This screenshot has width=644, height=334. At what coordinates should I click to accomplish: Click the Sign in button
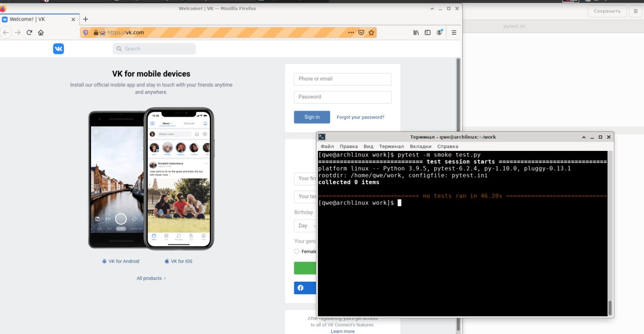[312, 117]
